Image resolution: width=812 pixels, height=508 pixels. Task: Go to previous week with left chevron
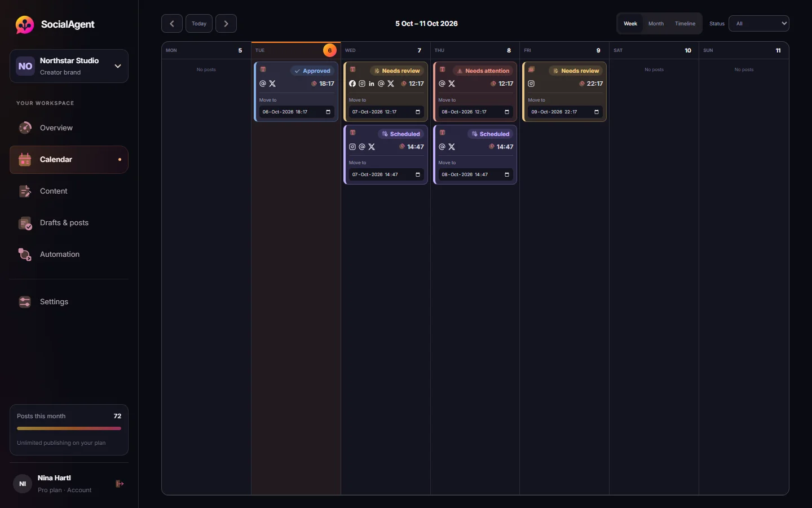click(172, 24)
